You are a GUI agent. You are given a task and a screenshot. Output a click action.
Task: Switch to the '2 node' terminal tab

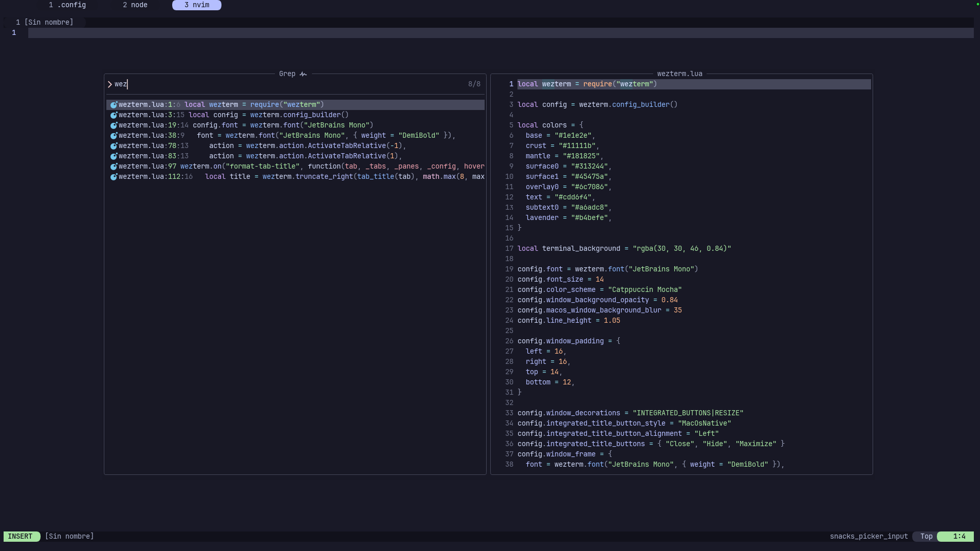135,5
